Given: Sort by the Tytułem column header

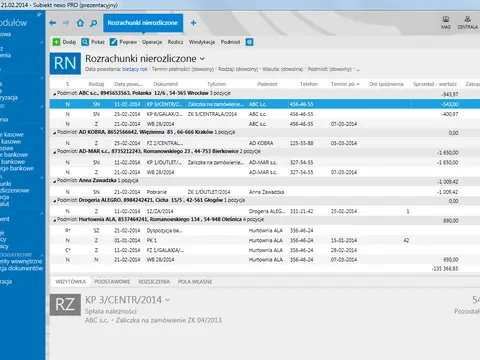Looking at the screenshot, I should pyautogui.click(x=217, y=84).
